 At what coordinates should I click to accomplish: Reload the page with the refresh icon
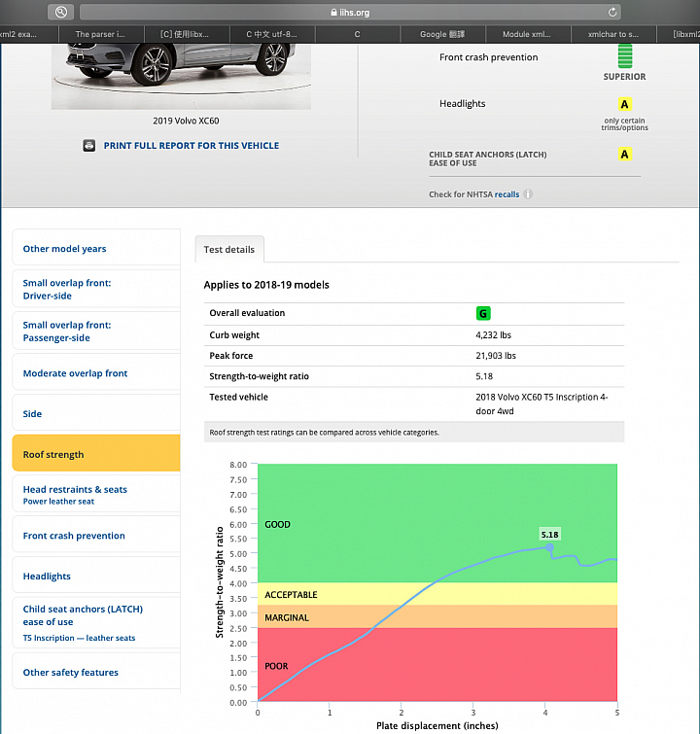pos(612,13)
